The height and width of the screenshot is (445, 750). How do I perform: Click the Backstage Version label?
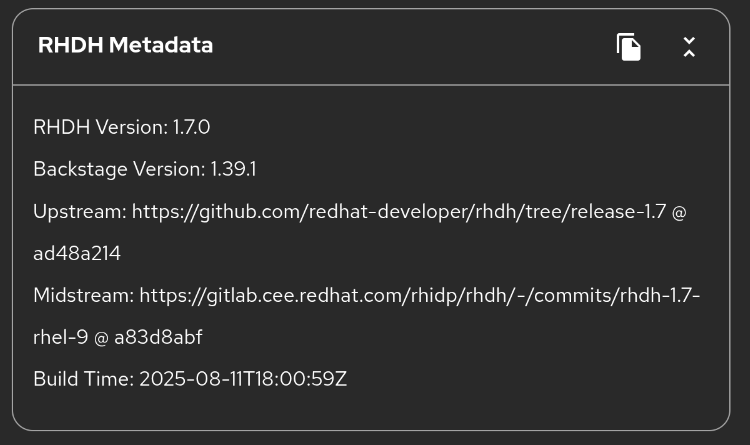(118, 169)
